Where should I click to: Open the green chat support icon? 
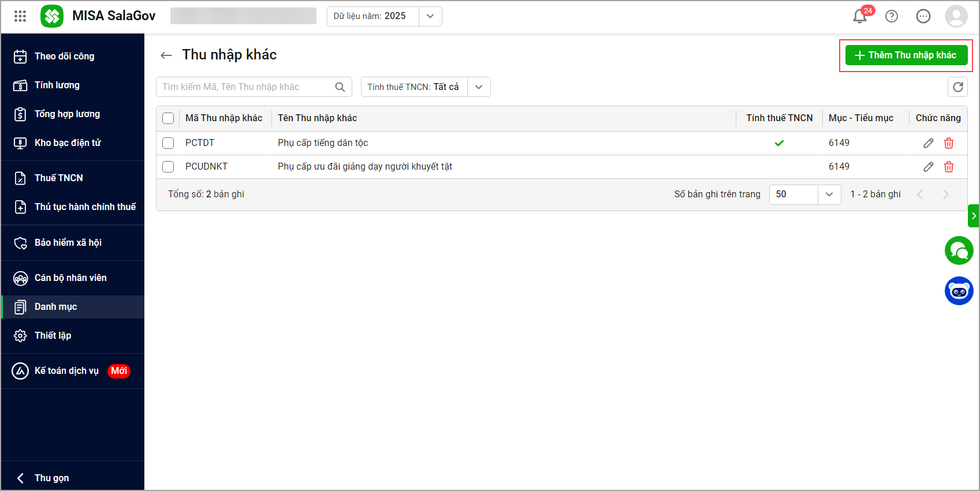click(959, 250)
